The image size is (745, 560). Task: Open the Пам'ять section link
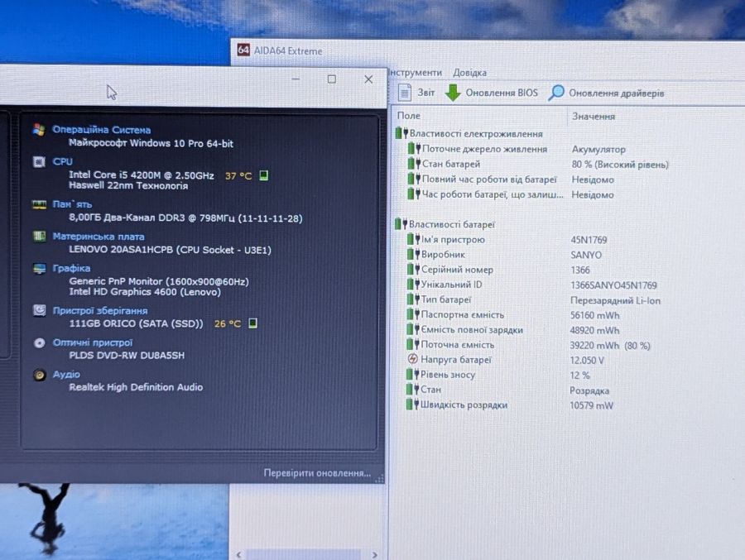[72, 204]
